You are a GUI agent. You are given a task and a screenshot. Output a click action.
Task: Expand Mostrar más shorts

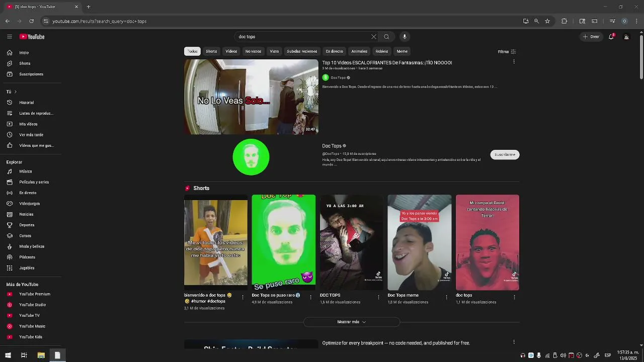(352, 322)
